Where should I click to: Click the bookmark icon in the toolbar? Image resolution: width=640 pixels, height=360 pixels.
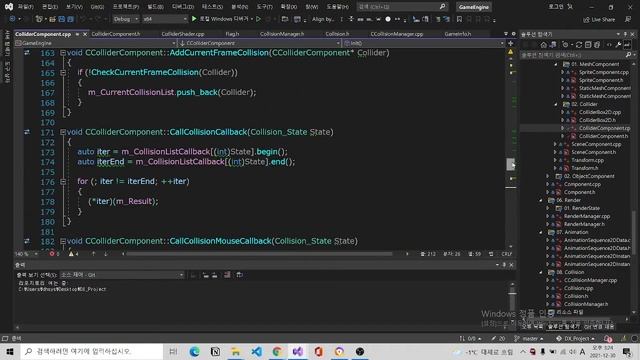(x=459, y=19)
